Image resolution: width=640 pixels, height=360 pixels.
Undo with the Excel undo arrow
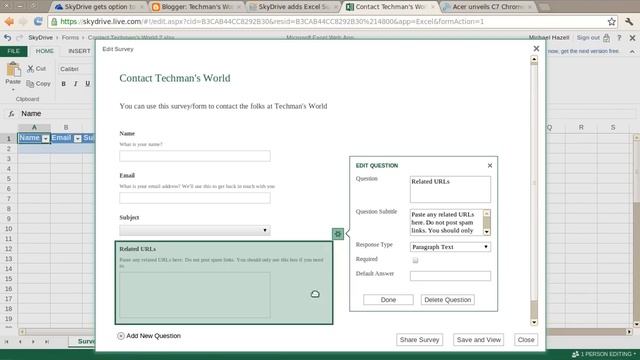coord(7,38)
